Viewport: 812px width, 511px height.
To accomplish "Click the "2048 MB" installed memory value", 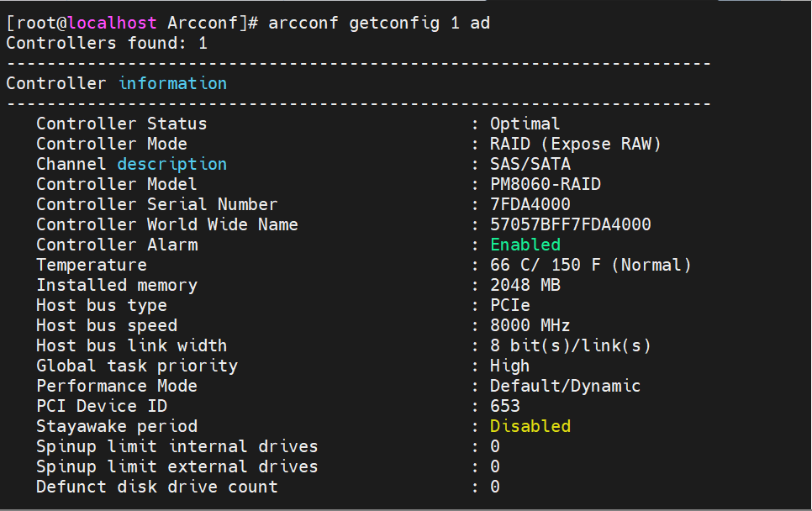I will tap(525, 285).
